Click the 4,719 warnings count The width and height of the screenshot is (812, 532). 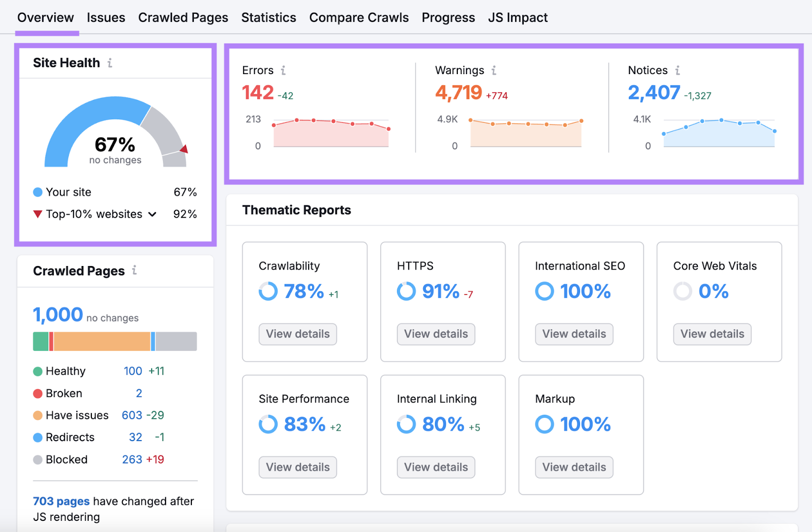pyautogui.click(x=458, y=93)
